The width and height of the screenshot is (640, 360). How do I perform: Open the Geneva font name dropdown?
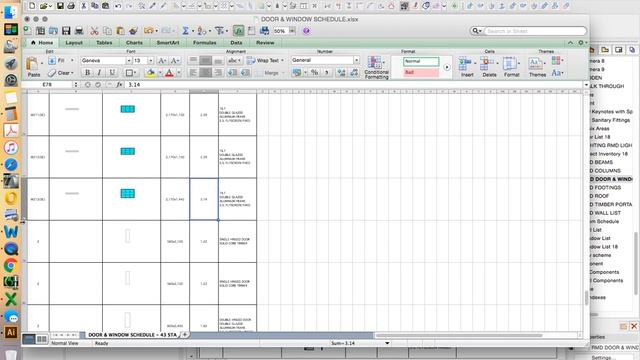(x=129, y=60)
